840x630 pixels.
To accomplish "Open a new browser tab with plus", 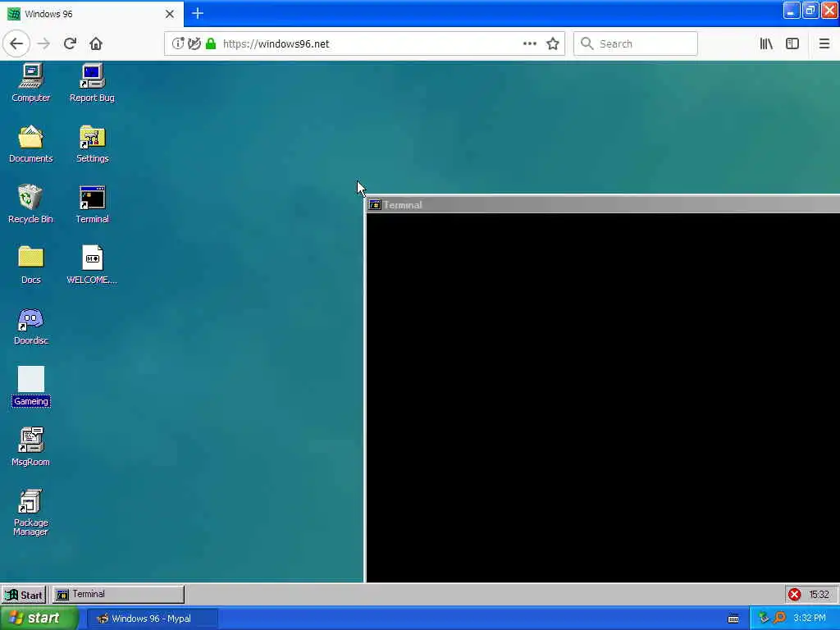I will point(198,13).
